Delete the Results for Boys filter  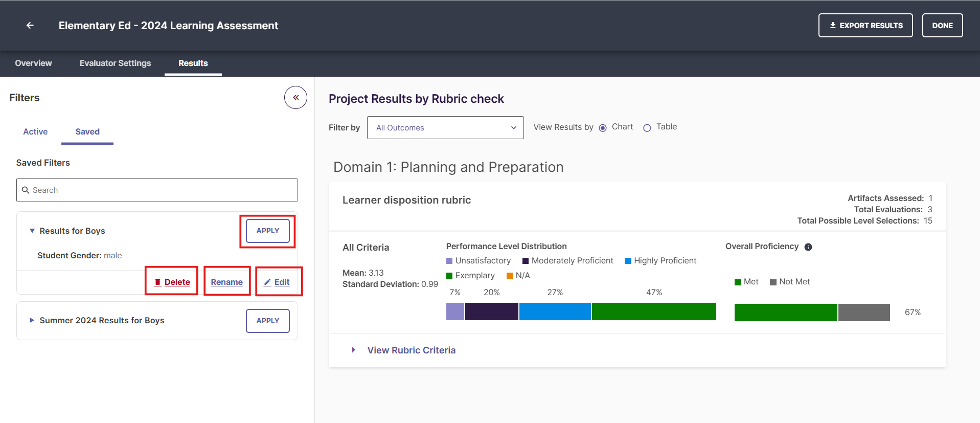(172, 282)
